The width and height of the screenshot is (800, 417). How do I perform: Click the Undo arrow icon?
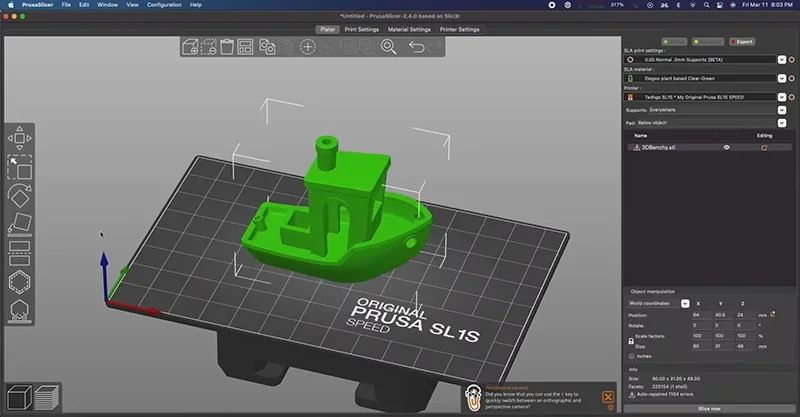tap(416, 47)
